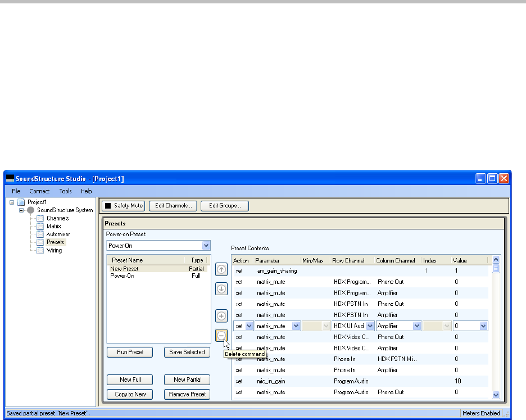Collapse the SoundStructure System tree node
526x420 pixels.
(x=21, y=210)
